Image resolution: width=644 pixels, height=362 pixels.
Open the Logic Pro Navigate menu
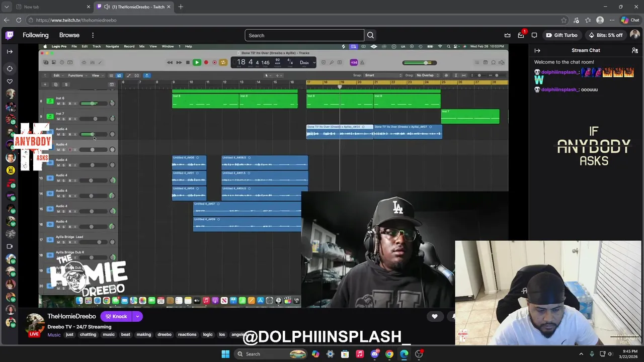(x=112, y=46)
